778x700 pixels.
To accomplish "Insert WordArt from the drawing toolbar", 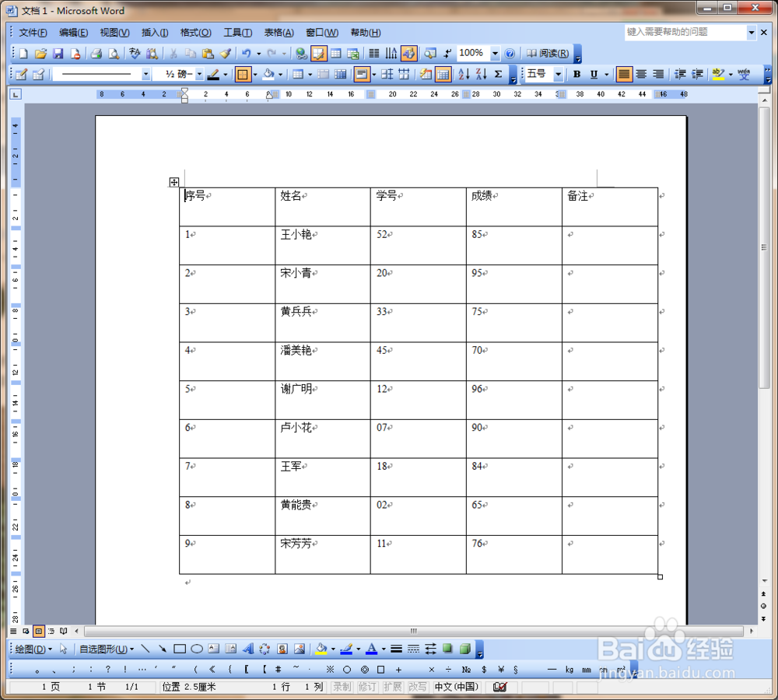I will 248,649.
